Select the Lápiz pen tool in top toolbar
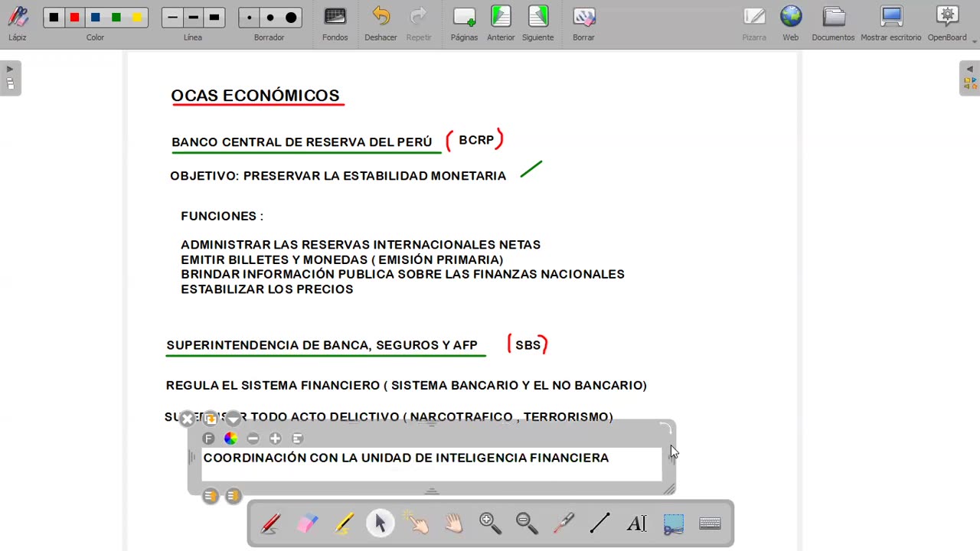The image size is (980, 551). tap(18, 23)
